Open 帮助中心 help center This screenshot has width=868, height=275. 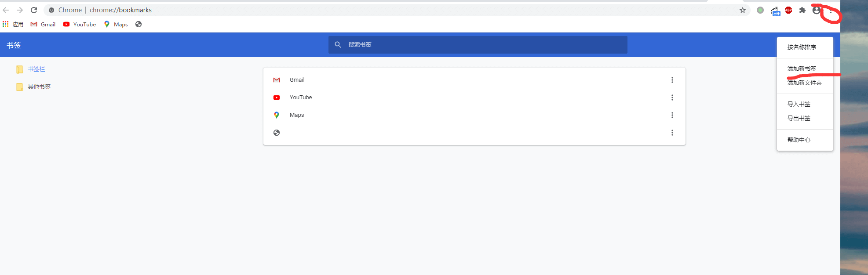[799, 140]
